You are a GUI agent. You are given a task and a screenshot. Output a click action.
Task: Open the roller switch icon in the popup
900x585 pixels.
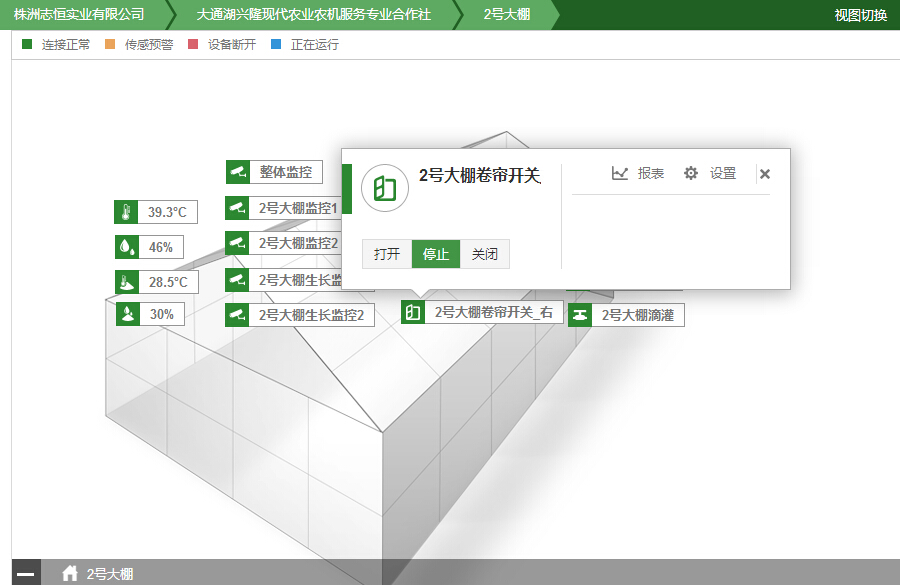coord(385,187)
